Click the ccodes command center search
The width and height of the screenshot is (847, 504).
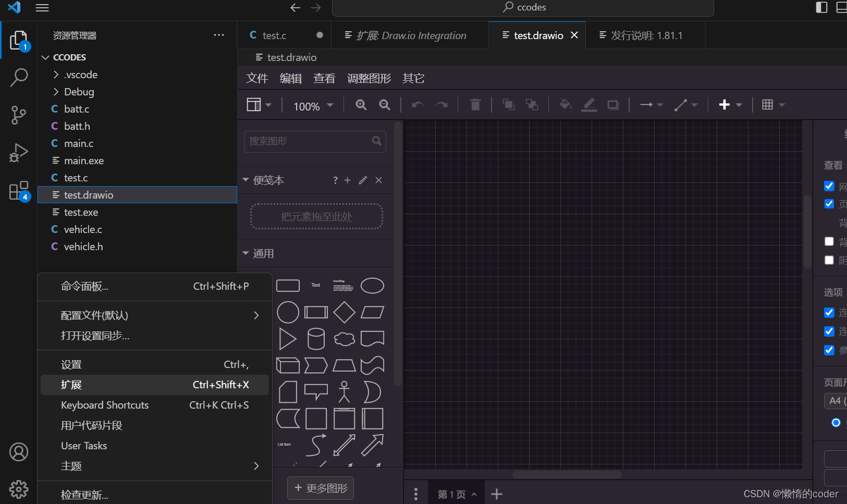(x=523, y=7)
